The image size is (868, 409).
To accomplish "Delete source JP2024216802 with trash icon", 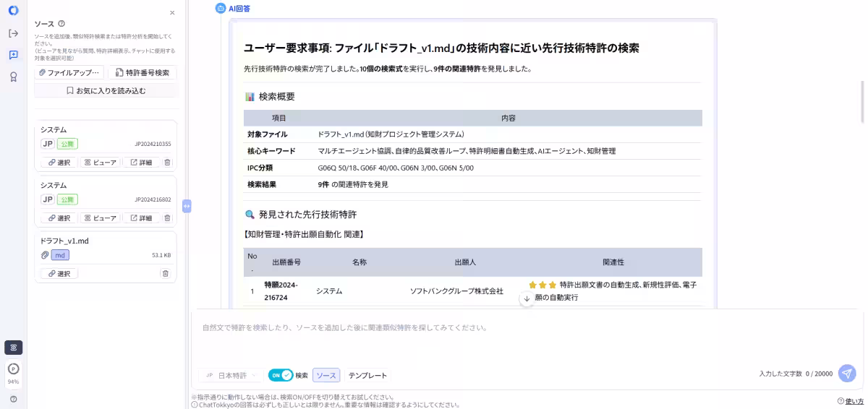I will (x=168, y=218).
